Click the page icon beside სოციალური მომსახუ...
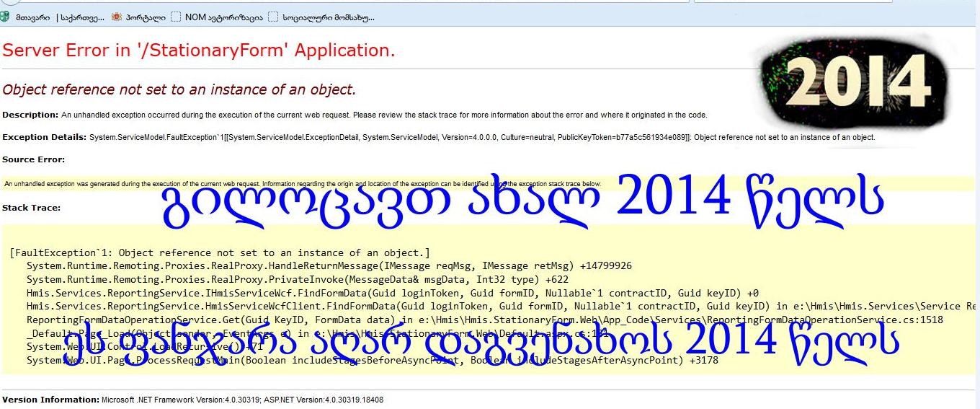Image resolution: width=980 pixels, height=409 pixels. [273, 17]
